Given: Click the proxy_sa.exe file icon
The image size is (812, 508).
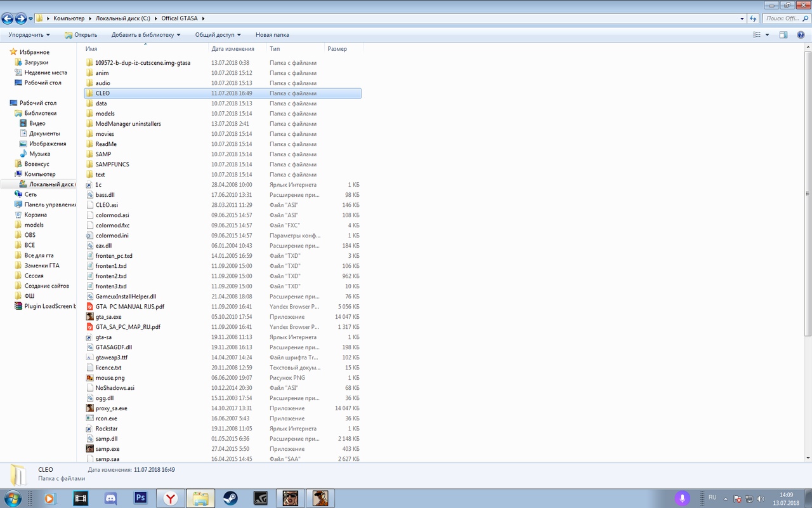Looking at the screenshot, I should [x=89, y=408].
